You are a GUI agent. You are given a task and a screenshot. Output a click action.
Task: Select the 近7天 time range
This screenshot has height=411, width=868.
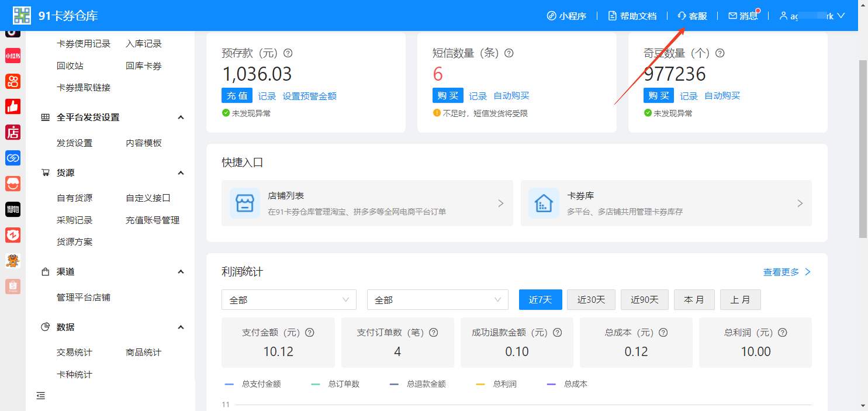(x=541, y=299)
